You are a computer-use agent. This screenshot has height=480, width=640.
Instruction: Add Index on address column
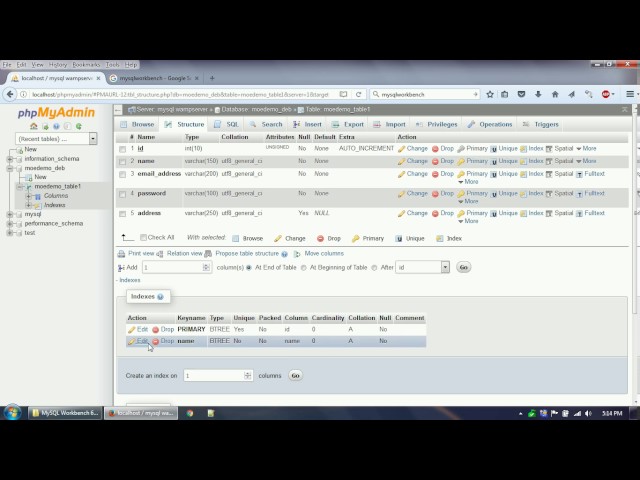pos(532,213)
